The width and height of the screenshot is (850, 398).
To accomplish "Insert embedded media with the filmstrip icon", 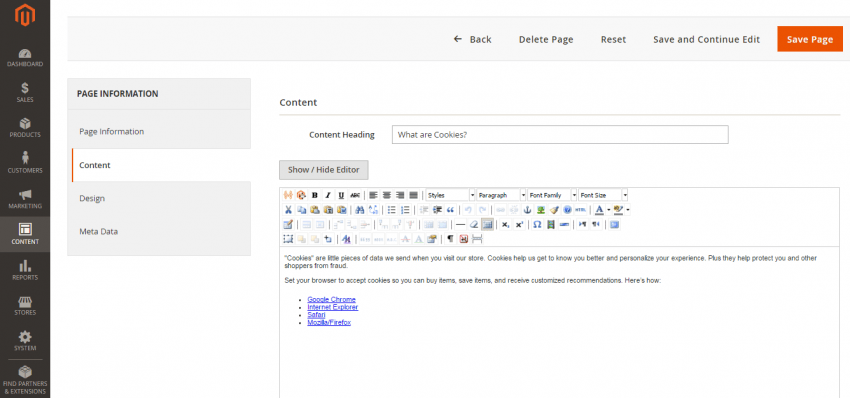I will click(x=551, y=224).
